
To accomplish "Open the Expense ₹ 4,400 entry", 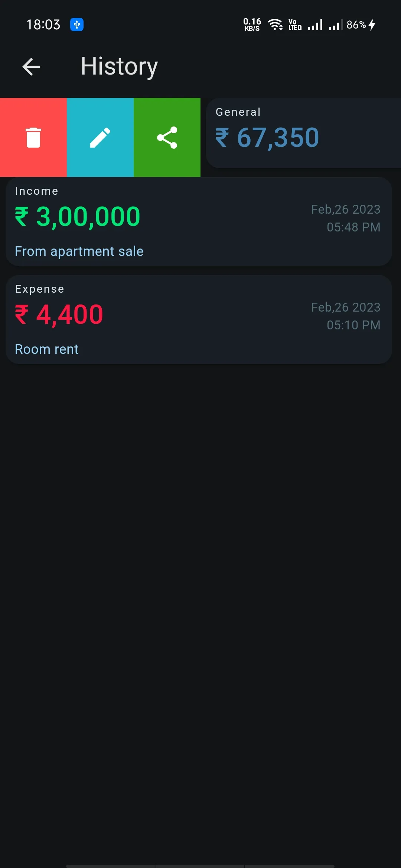I will click(x=199, y=319).
